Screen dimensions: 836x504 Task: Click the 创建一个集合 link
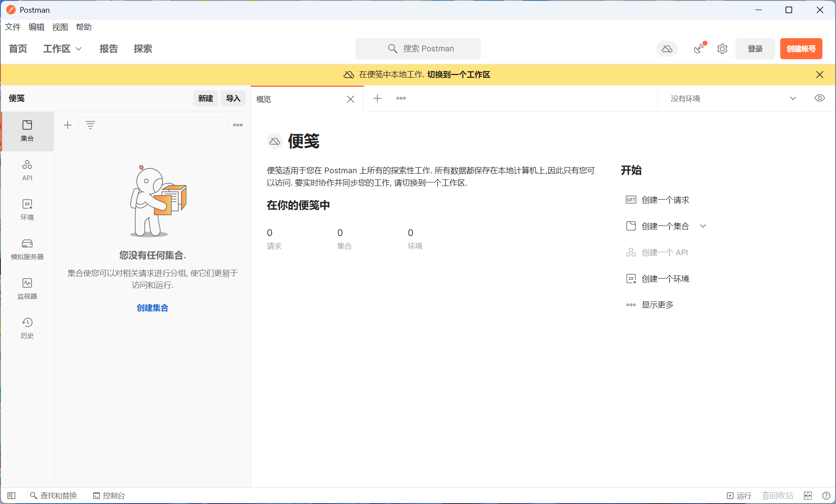[665, 226]
